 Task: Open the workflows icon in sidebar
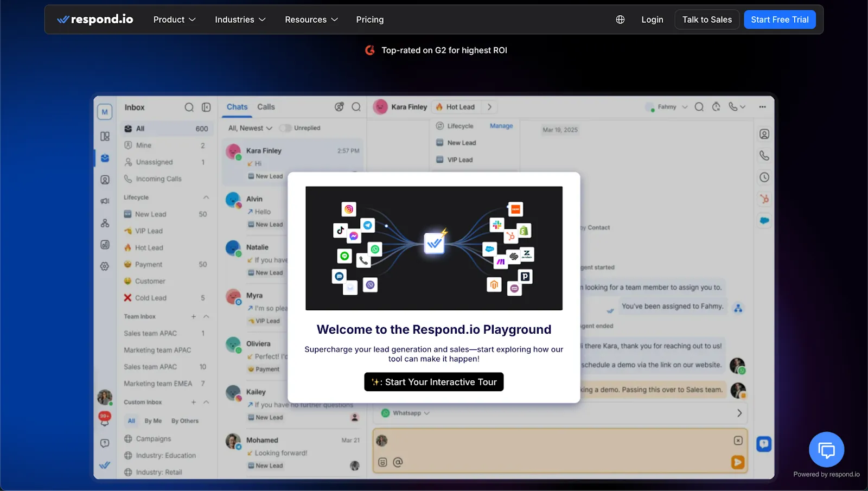(105, 223)
